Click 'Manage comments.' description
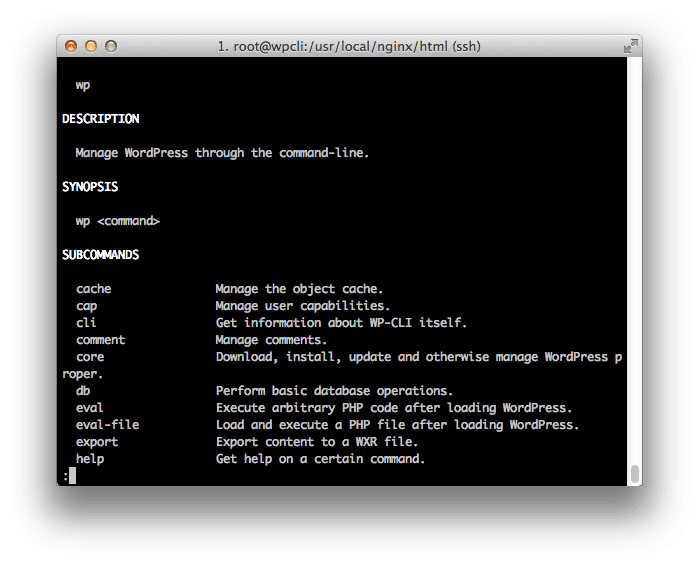Screen dimensions: 699x565 (x=271, y=340)
